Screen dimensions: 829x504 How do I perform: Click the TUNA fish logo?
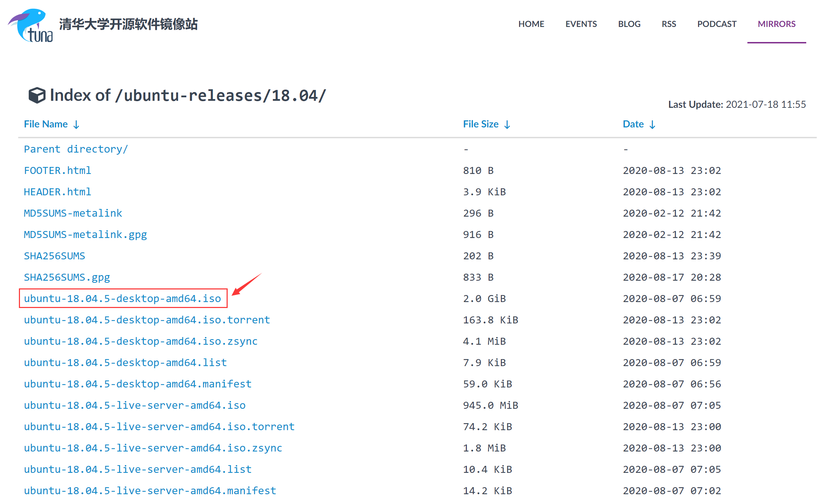[x=30, y=26]
